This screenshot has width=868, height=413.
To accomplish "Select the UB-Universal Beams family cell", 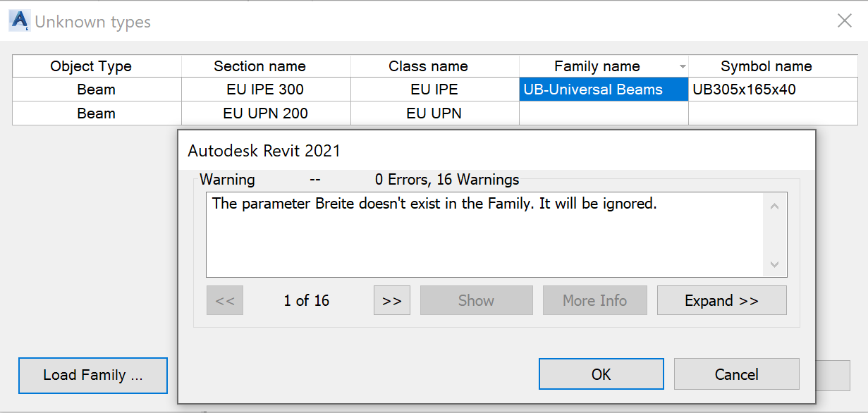I will (604, 90).
